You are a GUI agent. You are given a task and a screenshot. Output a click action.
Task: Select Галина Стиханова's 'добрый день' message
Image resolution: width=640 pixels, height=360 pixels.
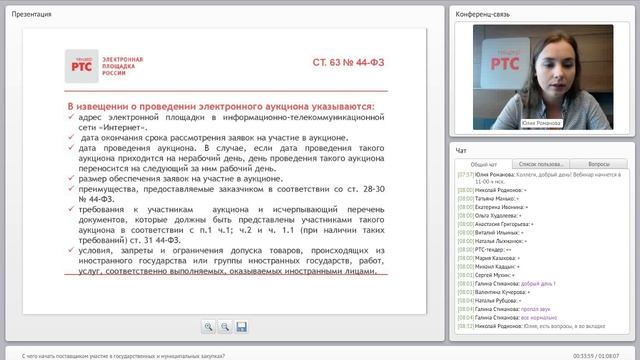point(507,284)
